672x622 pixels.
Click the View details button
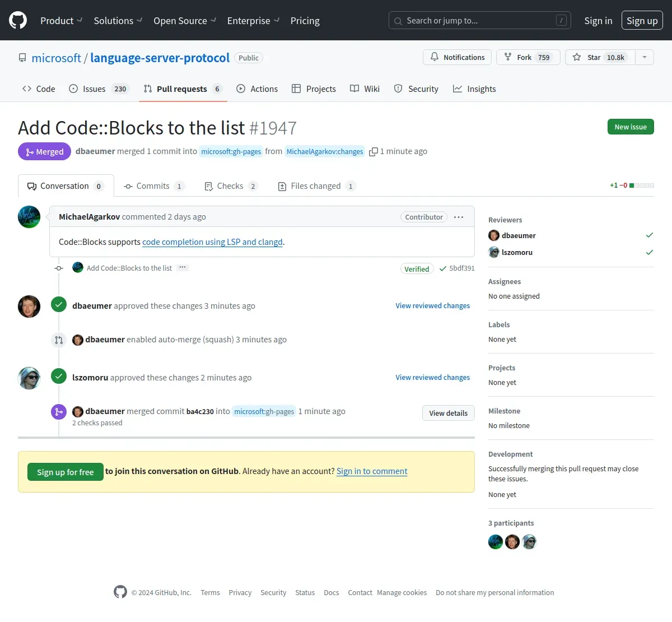pyautogui.click(x=449, y=413)
